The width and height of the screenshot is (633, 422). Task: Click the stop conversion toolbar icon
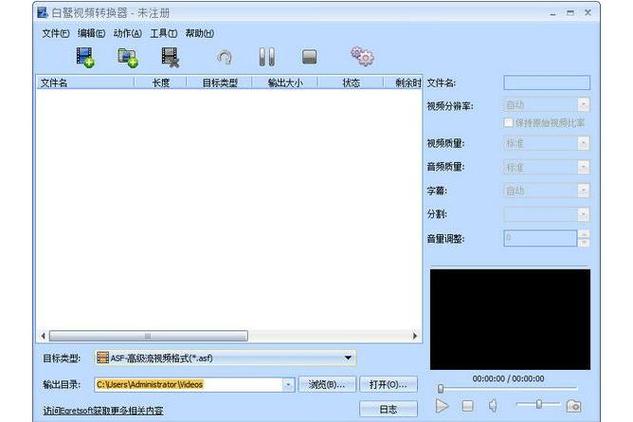tap(310, 57)
